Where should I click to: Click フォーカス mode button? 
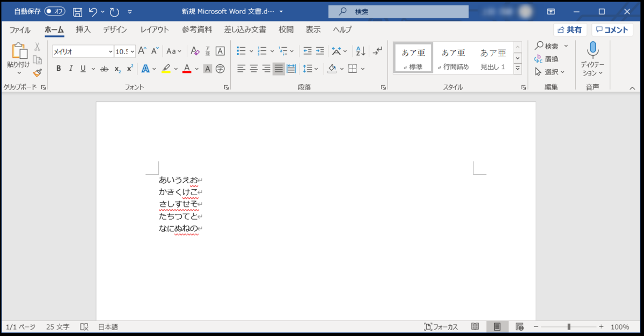coord(441,326)
